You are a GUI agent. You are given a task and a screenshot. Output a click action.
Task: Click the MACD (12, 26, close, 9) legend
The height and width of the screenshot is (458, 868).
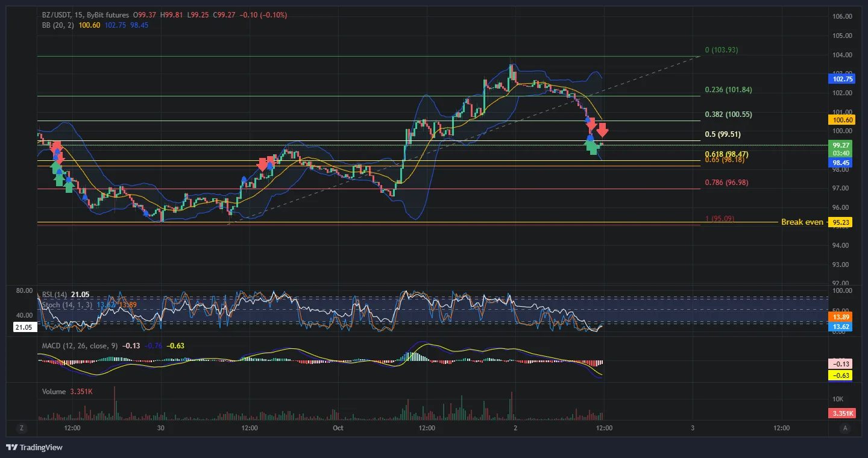[x=80, y=346]
